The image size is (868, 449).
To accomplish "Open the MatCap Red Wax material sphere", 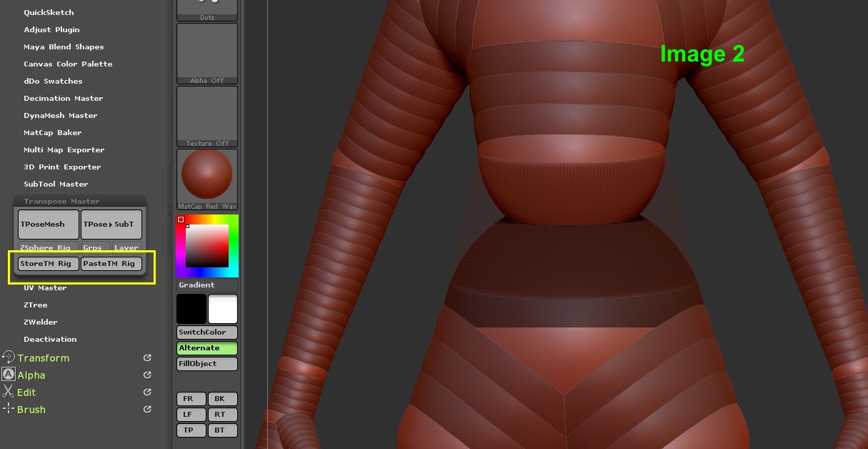I will (207, 179).
